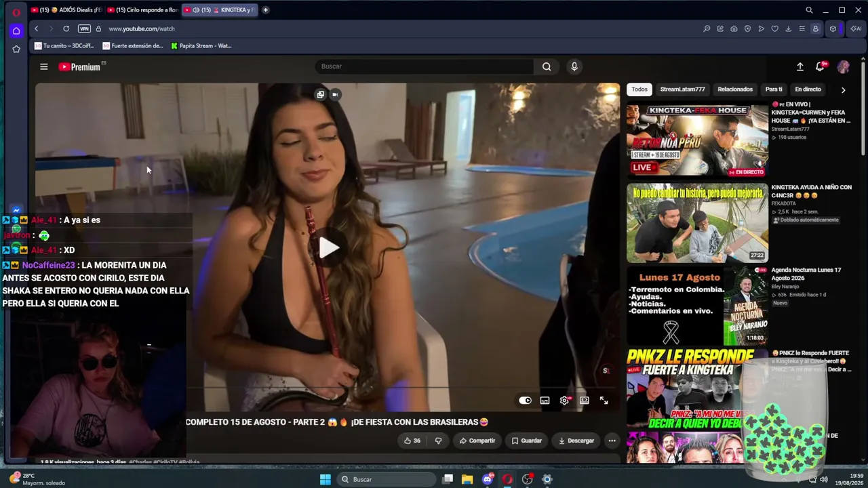Click the Guardar save button
The width and height of the screenshot is (868, 488).
pyautogui.click(x=527, y=441)
